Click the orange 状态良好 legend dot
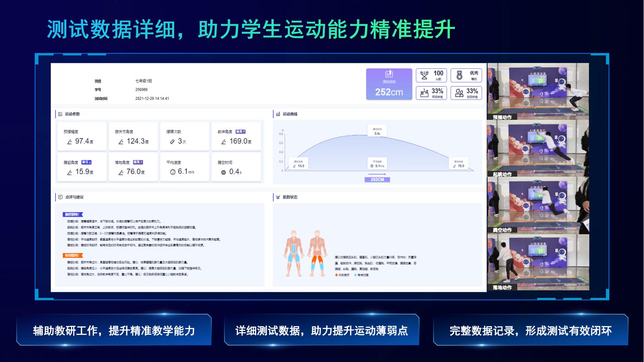The height and width of the screenshot is (362, 644). [x=336, y=275]
